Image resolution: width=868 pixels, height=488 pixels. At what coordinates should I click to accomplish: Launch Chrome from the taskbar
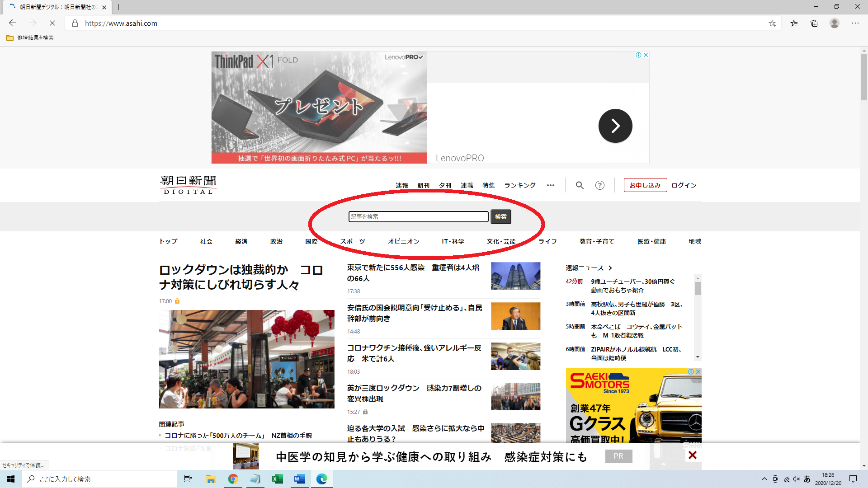pos(233,479)
